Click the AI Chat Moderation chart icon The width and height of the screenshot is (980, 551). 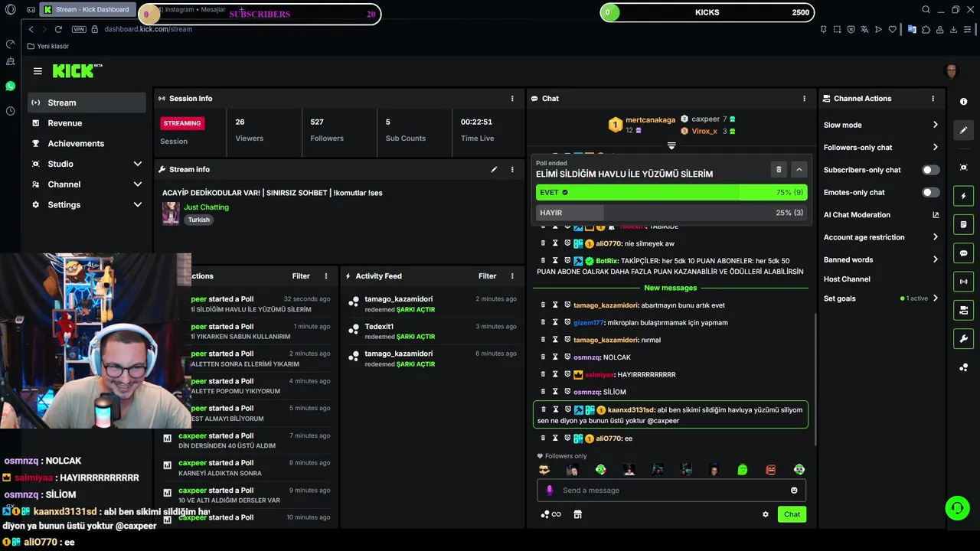coord(936,215)
